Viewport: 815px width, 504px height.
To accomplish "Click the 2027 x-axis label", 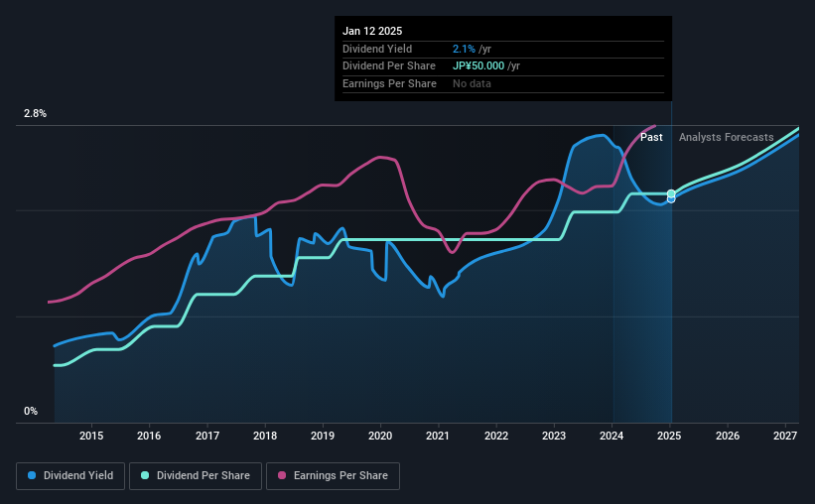I will 785,436.
